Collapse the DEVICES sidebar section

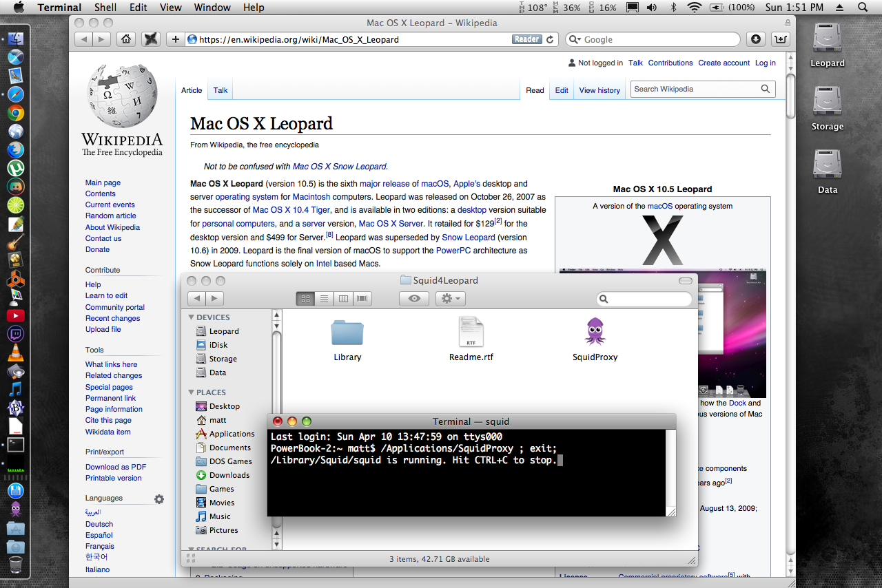pos(192,317)
